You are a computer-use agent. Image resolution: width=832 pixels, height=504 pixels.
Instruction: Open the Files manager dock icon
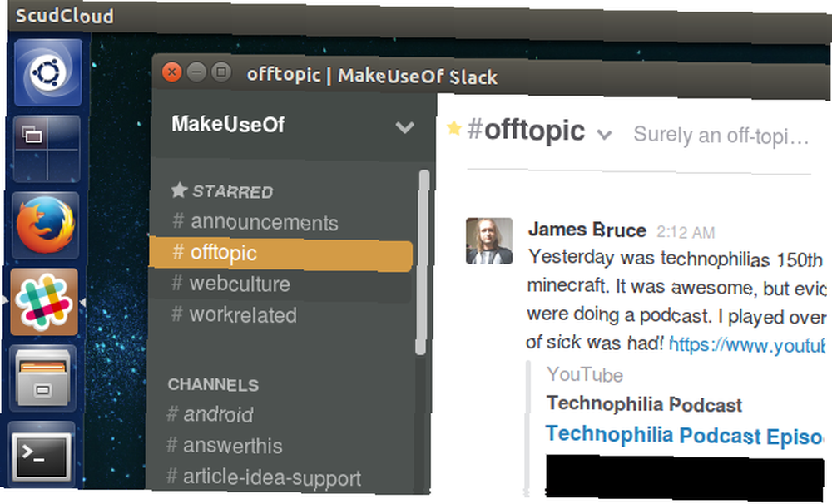[x=42, y=378]
